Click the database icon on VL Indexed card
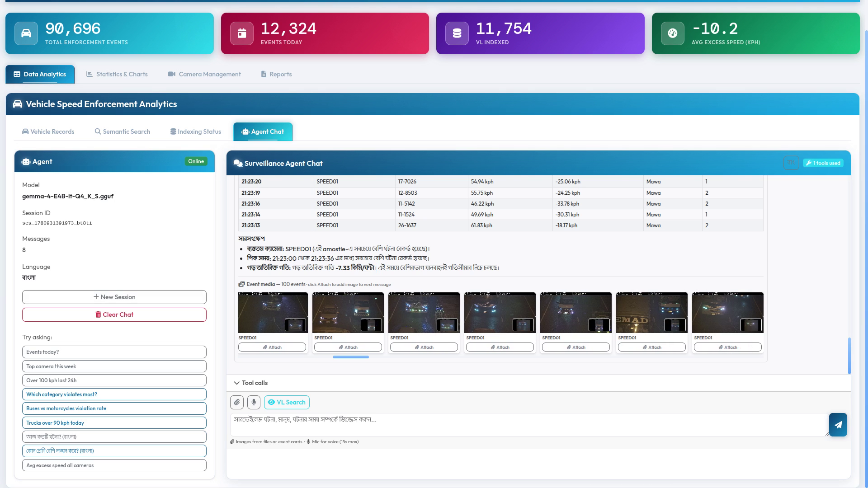 (x=457, y=33)
